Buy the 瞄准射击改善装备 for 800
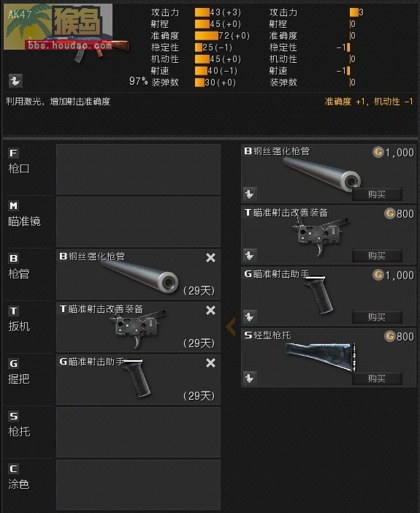 (x=377, y=256)
